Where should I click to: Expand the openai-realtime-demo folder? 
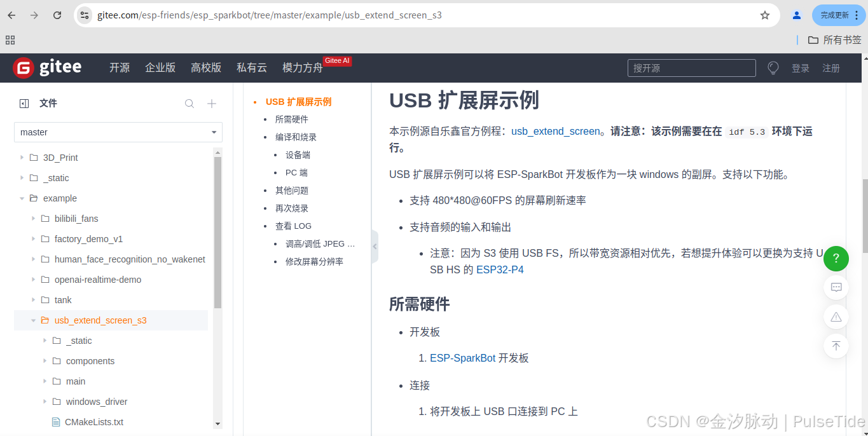(x=34, y=280)
